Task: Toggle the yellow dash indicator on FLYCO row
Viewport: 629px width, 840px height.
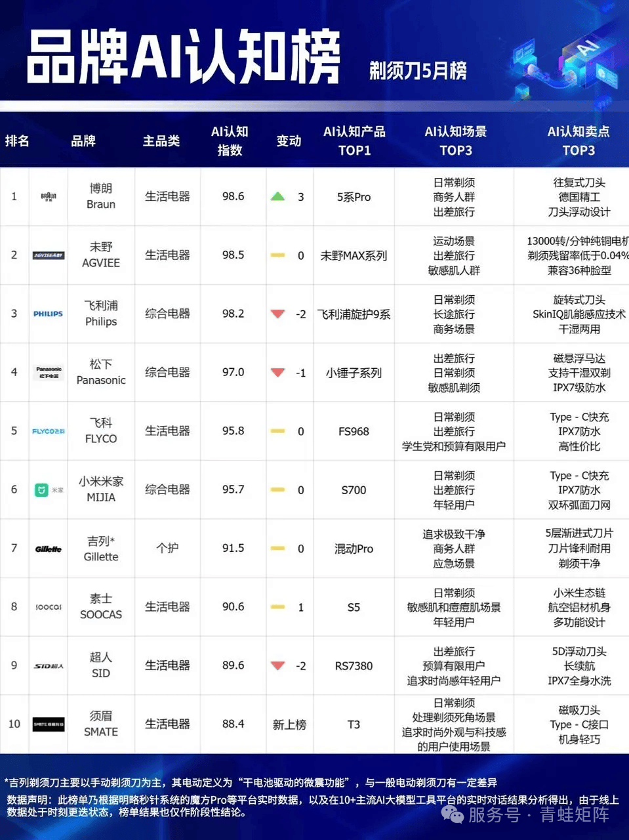Action: [x=279, y=431]
